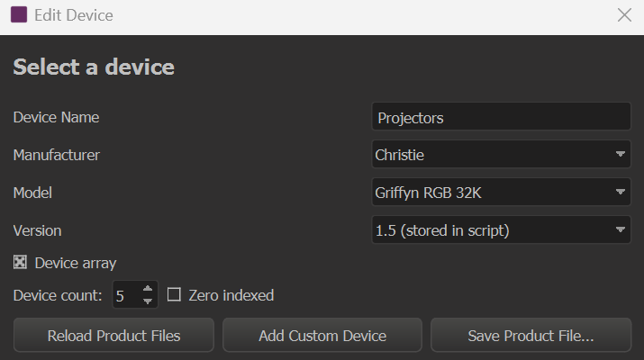Click the Device Name label
Viewport: 644px width, 360px height.
click(56, 117)
